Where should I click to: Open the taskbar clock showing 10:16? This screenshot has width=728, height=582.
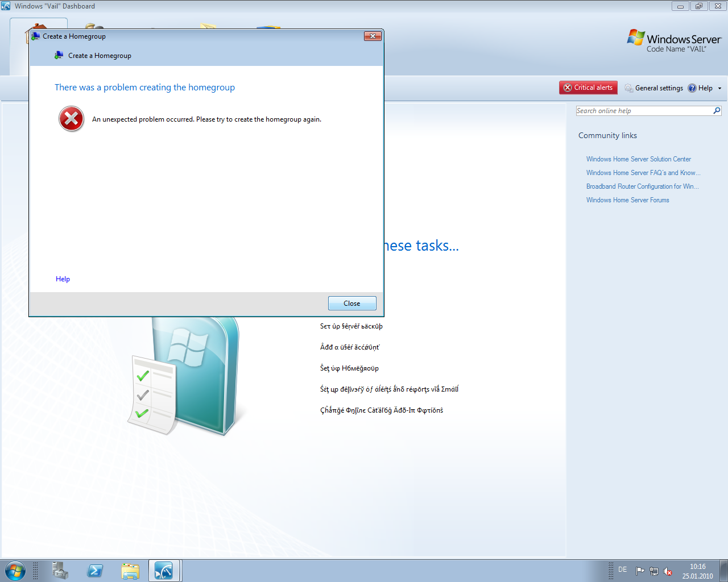698,571
